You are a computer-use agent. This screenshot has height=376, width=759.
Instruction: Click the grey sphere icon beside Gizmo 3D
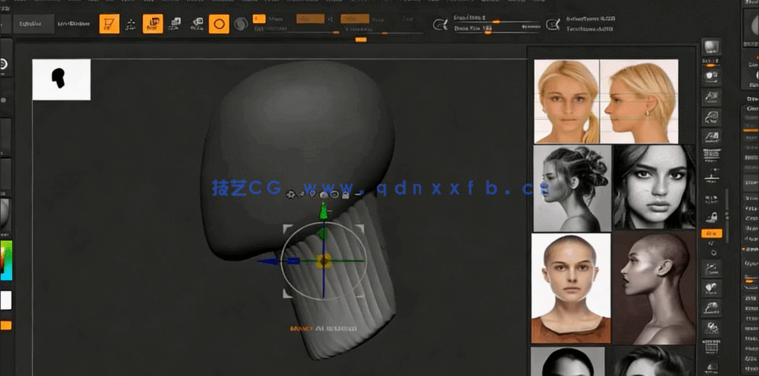pos(241,24)
